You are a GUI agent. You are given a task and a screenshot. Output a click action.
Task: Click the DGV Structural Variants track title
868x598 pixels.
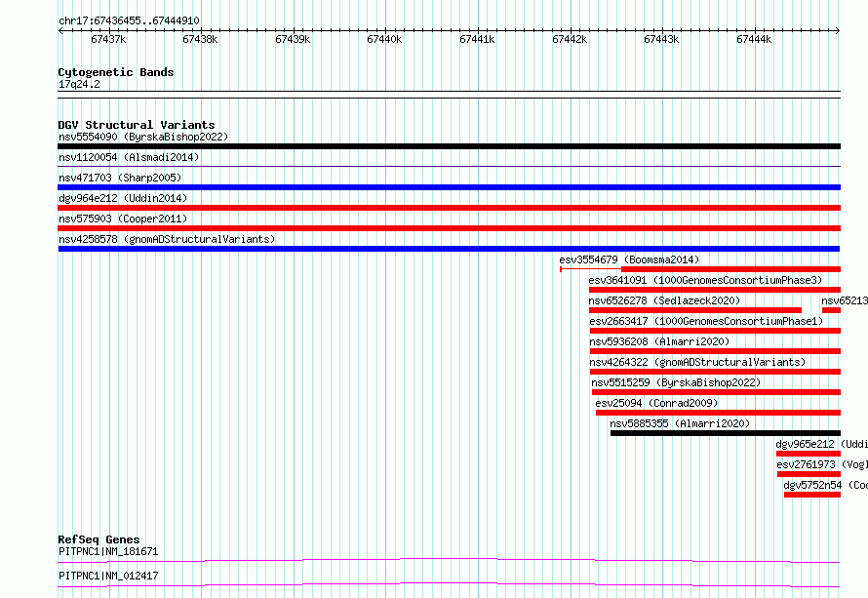tap(137, 125)
